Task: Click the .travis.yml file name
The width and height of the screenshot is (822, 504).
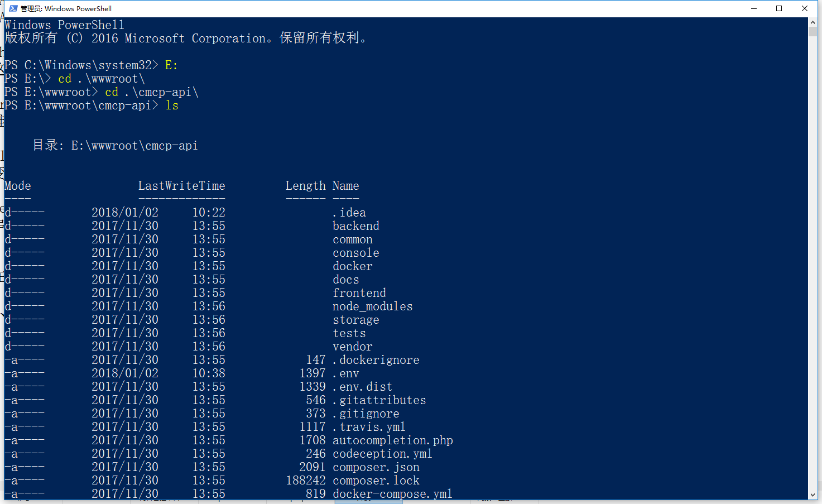Action: (369, 427)
